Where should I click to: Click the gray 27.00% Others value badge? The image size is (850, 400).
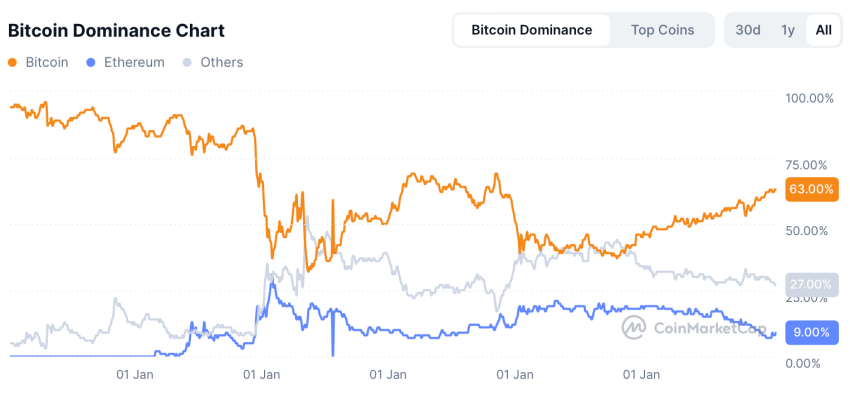coord(811,283)
